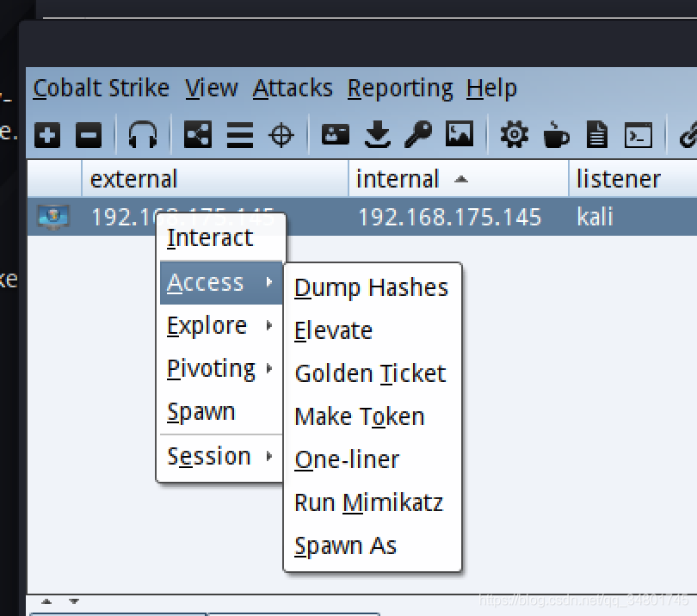Open Screenshots picture icon

tap(460, 133)
